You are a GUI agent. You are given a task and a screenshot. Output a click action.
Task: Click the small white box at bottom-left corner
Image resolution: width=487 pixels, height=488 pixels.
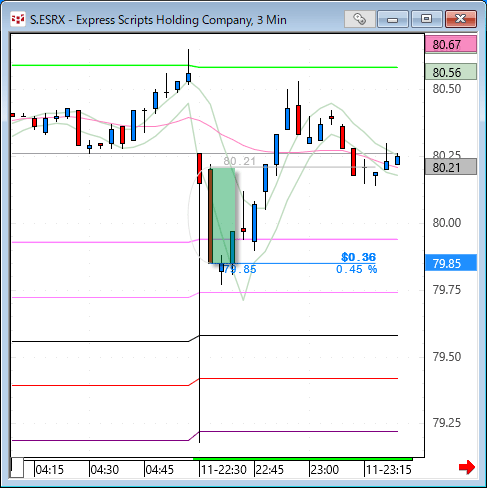pyautogui.click(x=17, y=468)
